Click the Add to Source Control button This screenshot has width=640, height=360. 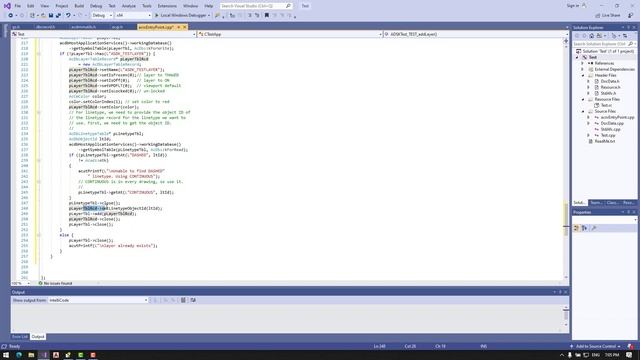click(596, 346)
